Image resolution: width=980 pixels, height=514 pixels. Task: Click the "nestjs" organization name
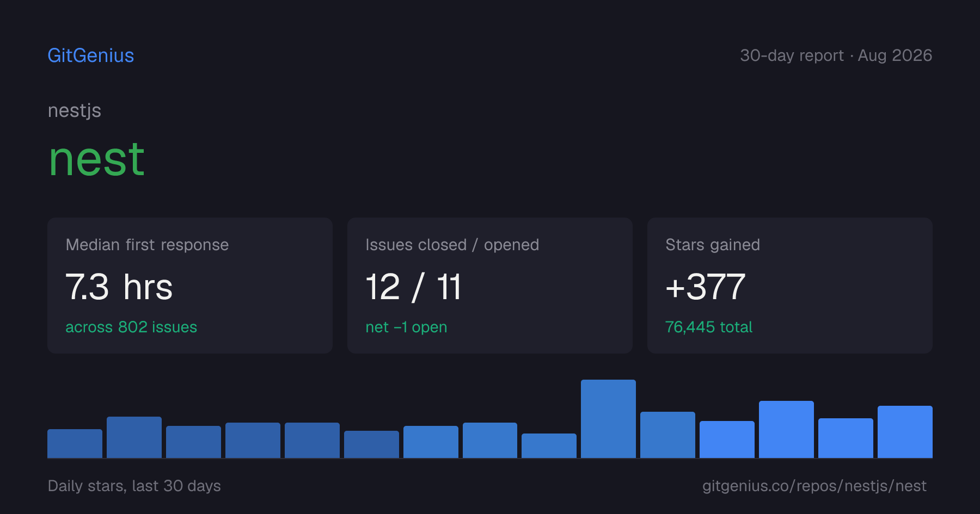click(75, 111)
